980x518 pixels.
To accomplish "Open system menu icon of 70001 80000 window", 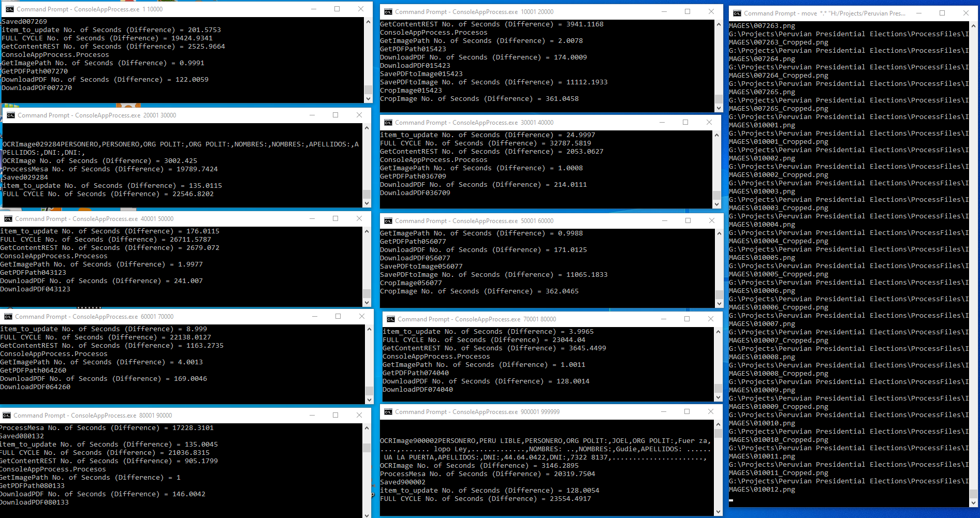I will (390, 319).
